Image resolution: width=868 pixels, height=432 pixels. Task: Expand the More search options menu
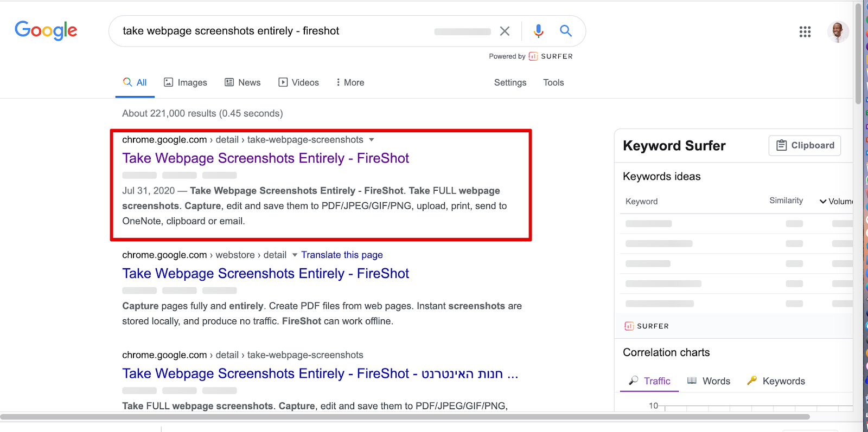click(350, 82)
